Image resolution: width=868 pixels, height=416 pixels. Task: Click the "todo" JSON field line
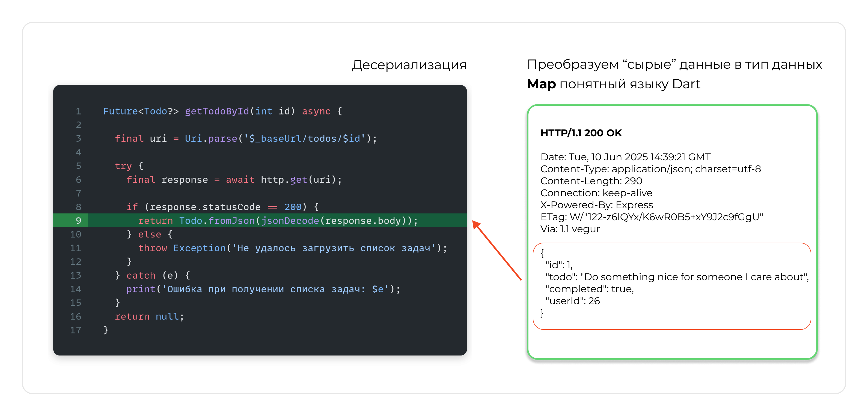pos(677,277)
